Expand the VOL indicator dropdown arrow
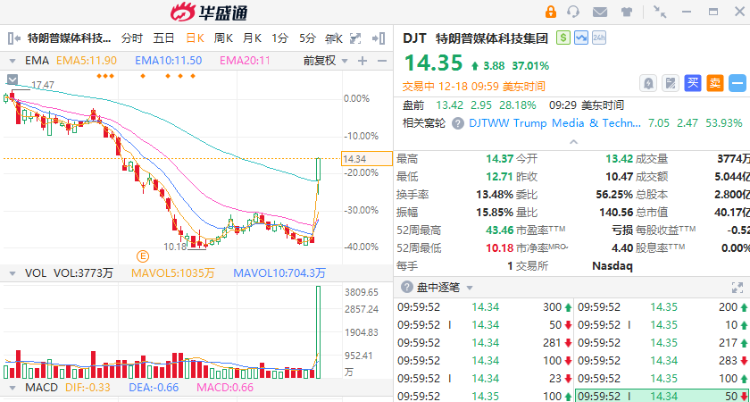Image resolution: width=750 pixels, height=402 pixels. pos(13,274)
